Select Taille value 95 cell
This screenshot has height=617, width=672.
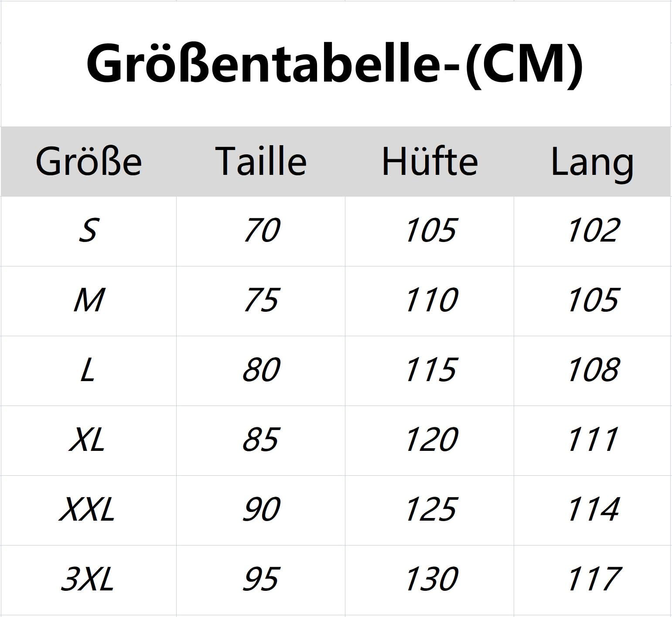(x=261, y=580)
